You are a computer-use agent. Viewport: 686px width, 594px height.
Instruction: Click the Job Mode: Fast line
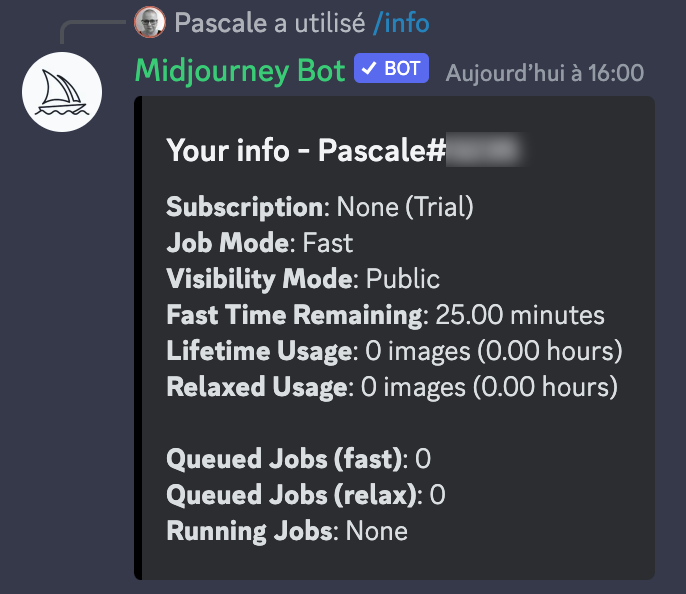[x=259, y=243]
